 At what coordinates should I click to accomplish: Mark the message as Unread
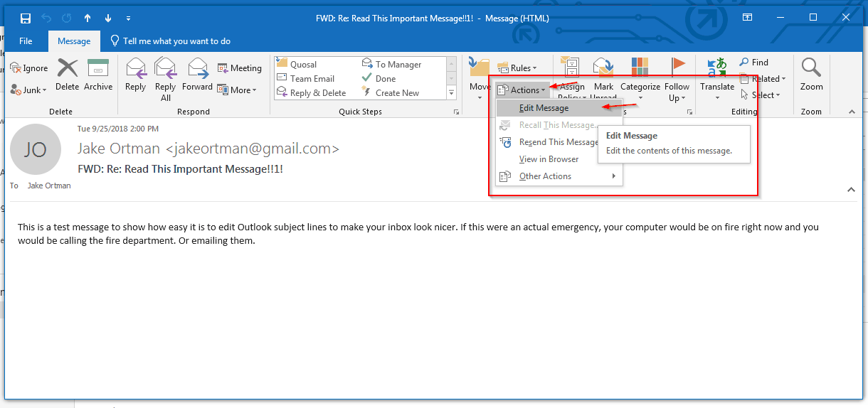coord(603,77)
